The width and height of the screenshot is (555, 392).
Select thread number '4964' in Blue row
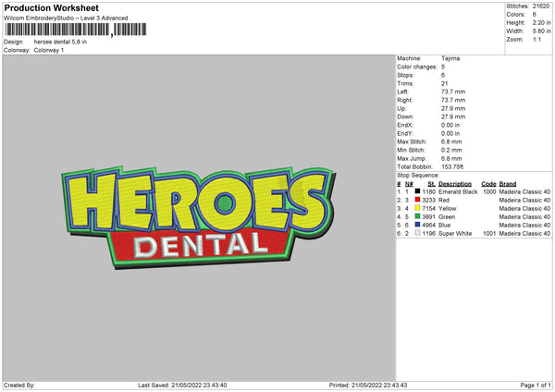coord(428,225)
